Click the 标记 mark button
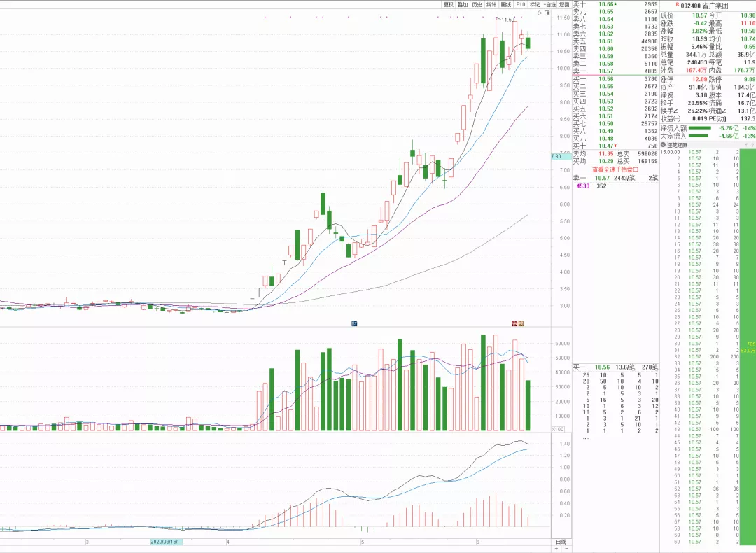The image size is (756, 553). pos(535,4)
